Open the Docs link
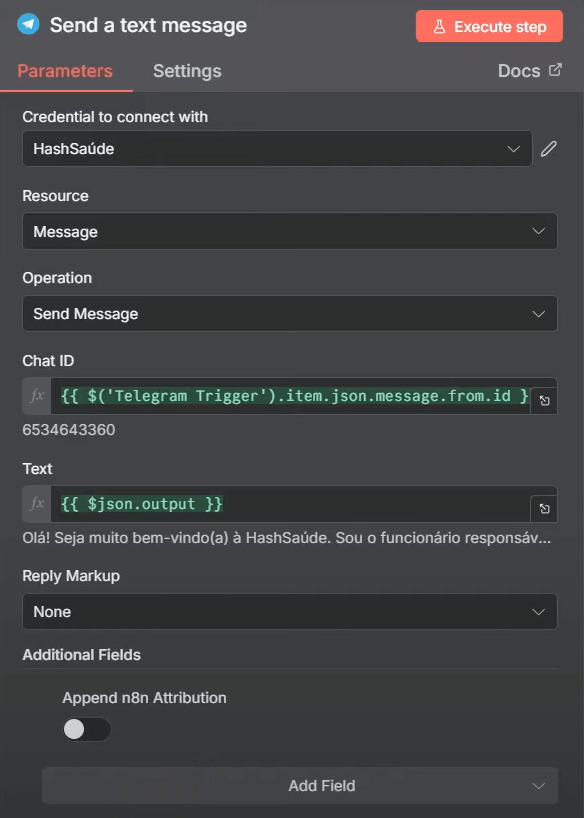Viewport: 584px width, 818px height. pos(530,70)
